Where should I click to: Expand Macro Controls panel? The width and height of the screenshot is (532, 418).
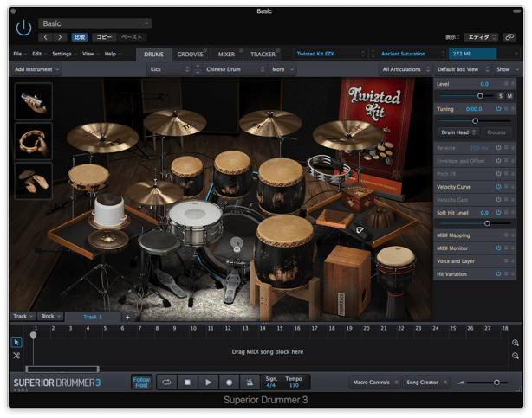375,383
